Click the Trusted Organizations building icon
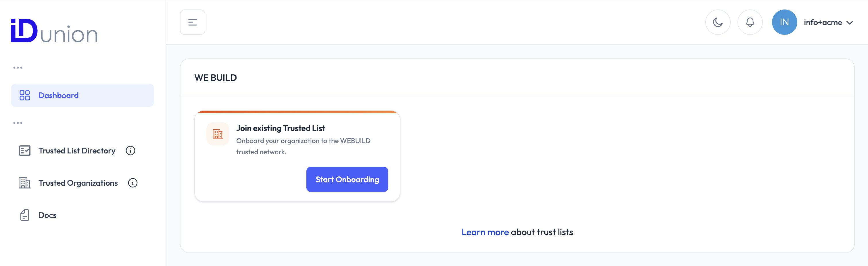The width and height of the screenshot is (868, 266). 25,183
